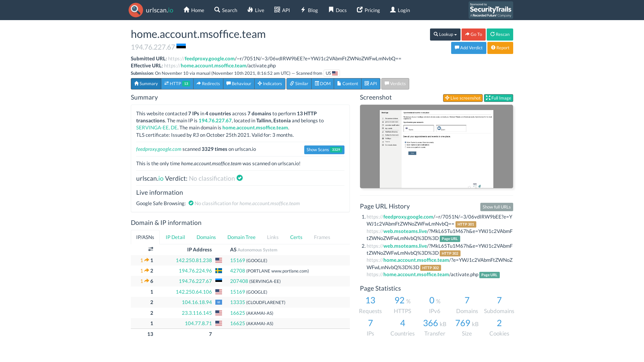Viewport: 644px width, 362px height.
Task: Click the US flag next to 23.3.116.145
Action: coord(219,313)
